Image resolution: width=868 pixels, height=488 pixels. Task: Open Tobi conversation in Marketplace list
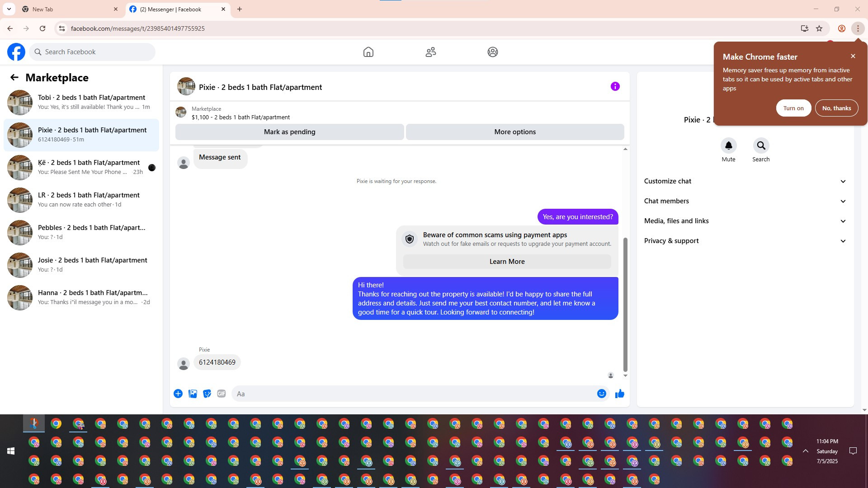81,102
